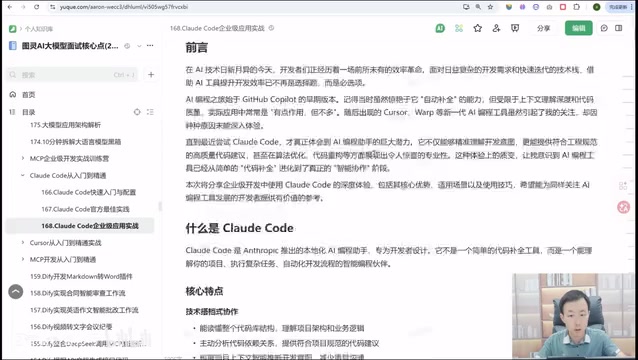Click the presenter webcam thumbnail
Viewport: 638px width, 360px height.
click(573, 315)
